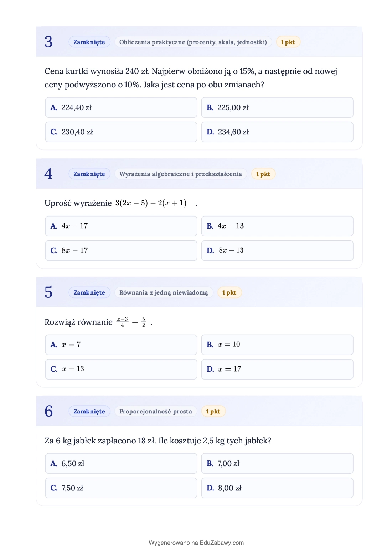Select answer A 224,40 zł in question 3
392x555 pixels.
(x=121, y=107)
